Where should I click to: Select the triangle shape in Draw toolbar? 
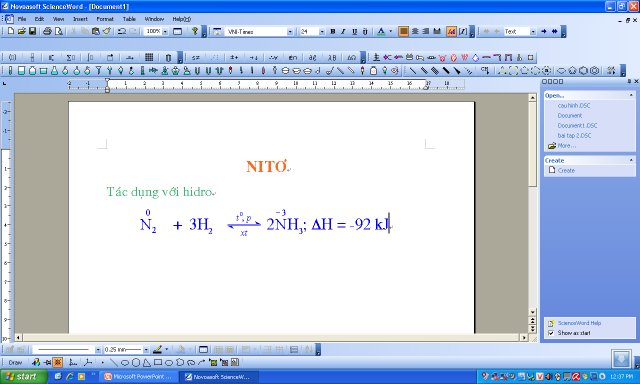[x=147, y=362]
